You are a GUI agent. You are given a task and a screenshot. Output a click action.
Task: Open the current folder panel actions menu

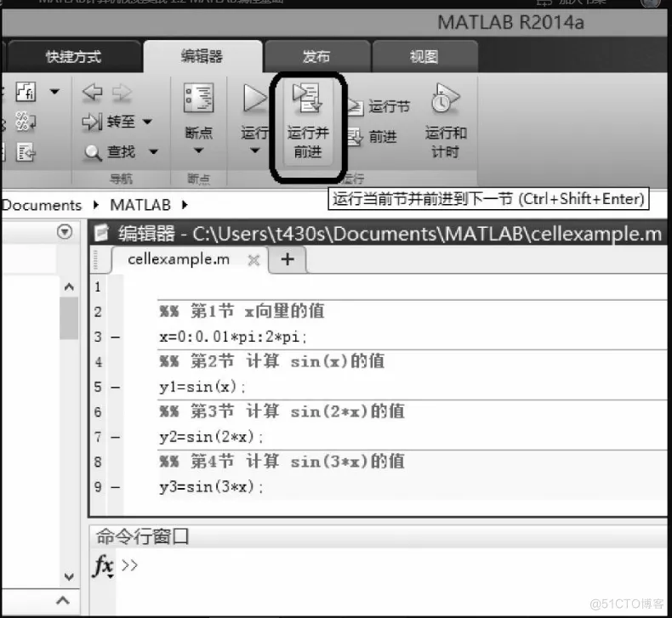pos(65,232)
